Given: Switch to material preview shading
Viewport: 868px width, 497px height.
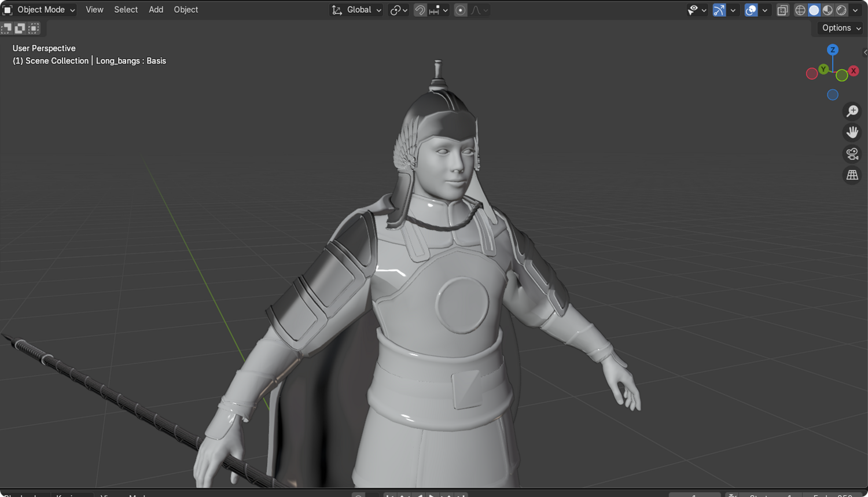Looking at the screenshot, I should pyautogui.click(x=828, y=10).
